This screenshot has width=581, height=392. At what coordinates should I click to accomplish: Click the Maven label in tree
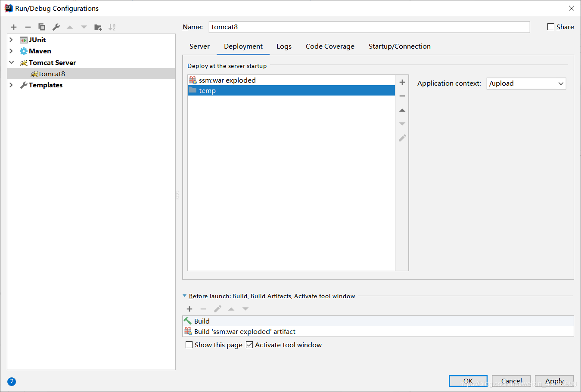[x=40, y=51]
